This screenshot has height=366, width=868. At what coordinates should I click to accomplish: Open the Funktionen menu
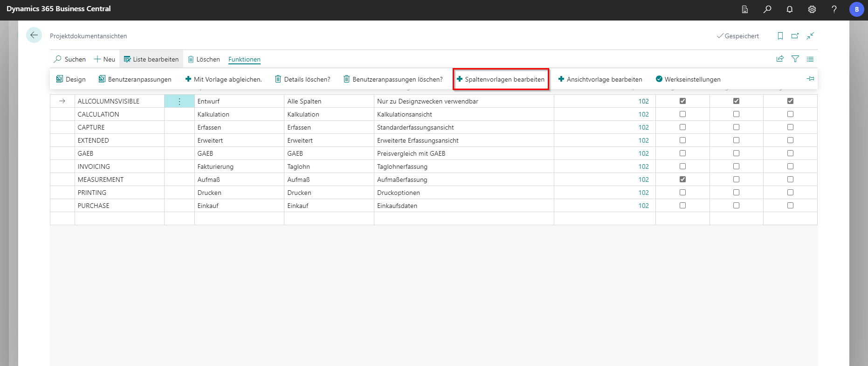coord(244,59)
